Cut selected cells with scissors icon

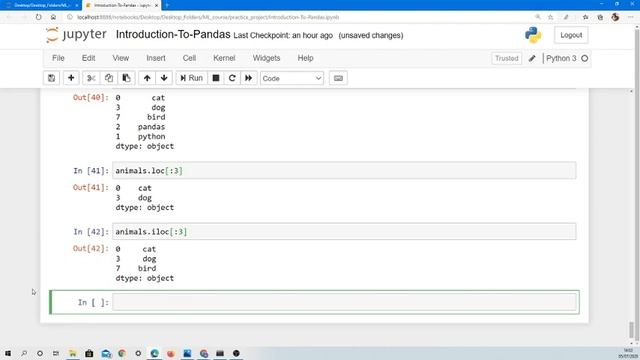point(91,78)
